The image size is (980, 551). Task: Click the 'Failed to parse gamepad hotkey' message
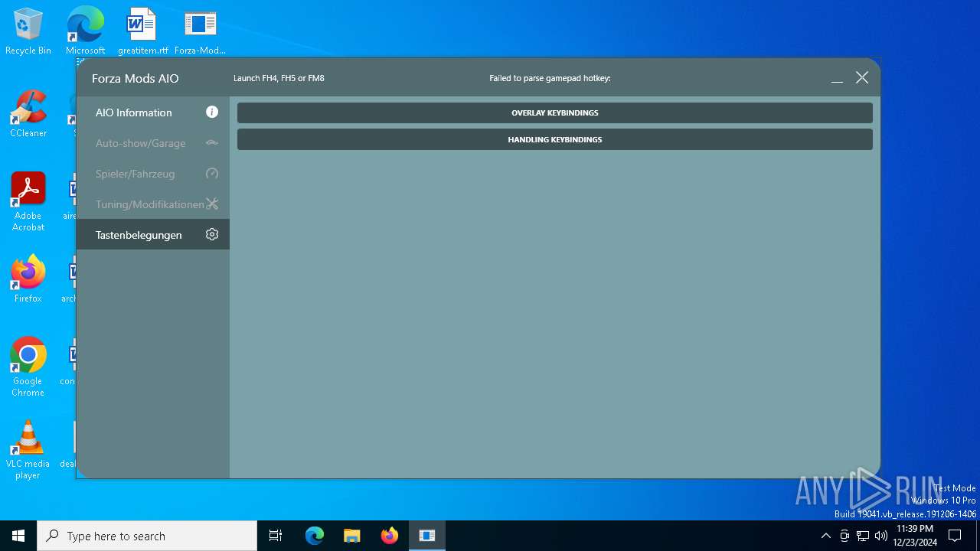550,78
